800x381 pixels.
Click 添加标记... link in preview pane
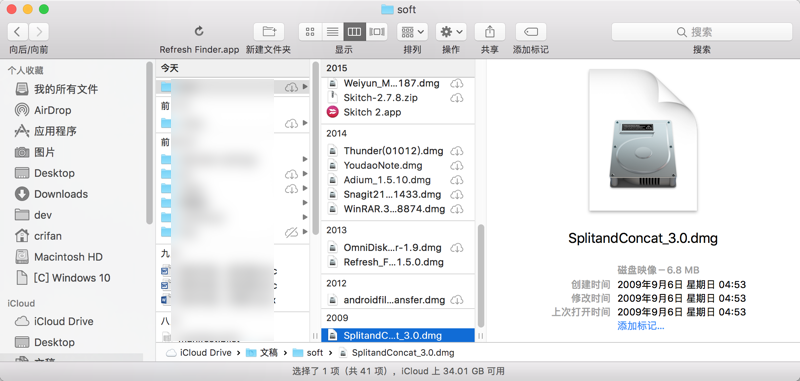coord(640,325)
